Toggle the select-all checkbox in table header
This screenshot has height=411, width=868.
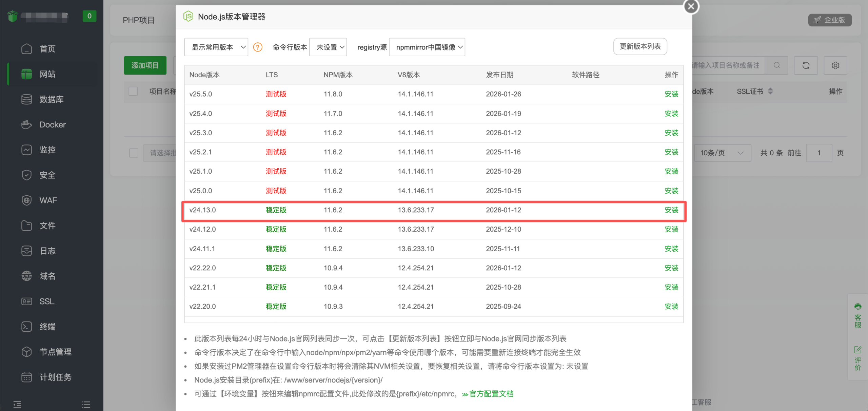133,91
